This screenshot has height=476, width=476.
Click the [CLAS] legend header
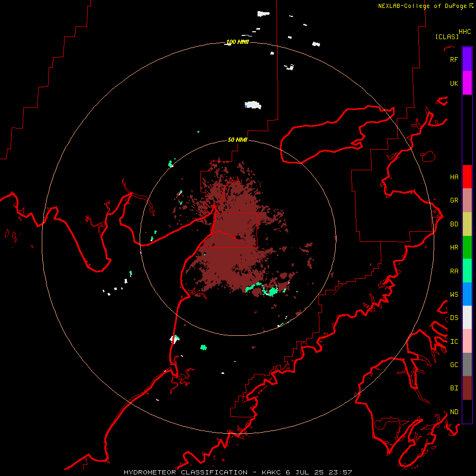click(447, 36)
